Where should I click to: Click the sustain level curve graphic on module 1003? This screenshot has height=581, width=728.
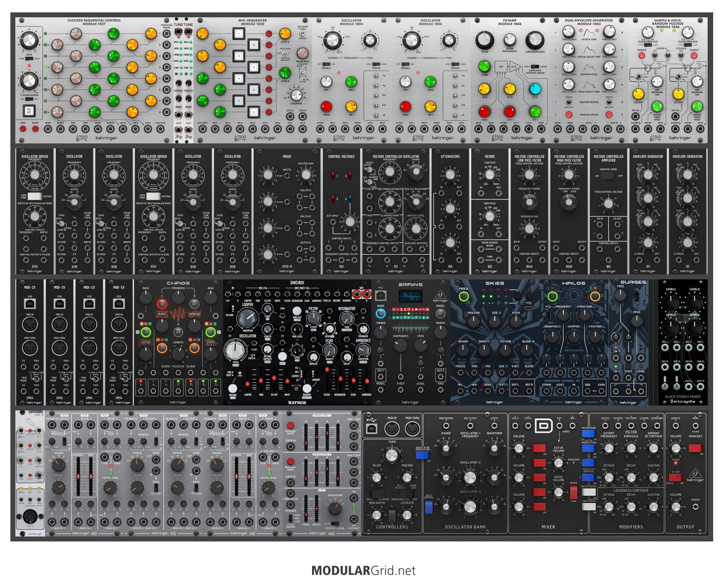coord(589,68)
